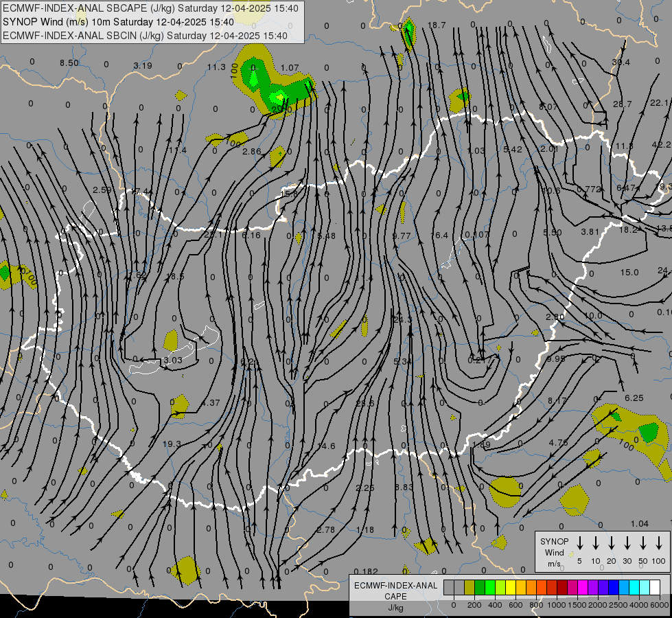
Task: Click the ECMWF-INDEX-ANAL CAPE legend title
Action: click(x=395, y=591)
